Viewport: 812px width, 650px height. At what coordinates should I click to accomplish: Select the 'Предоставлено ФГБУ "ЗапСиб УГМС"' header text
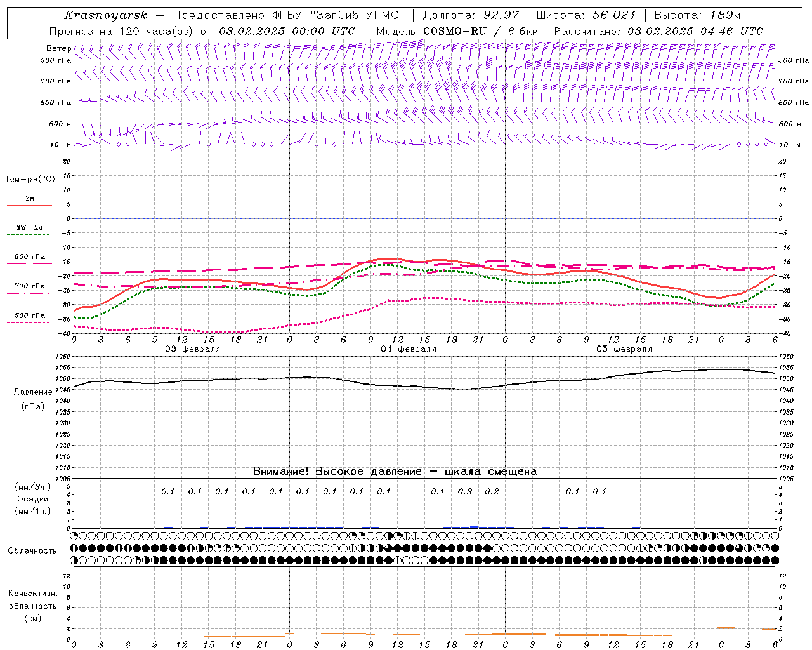pos(289,15)
